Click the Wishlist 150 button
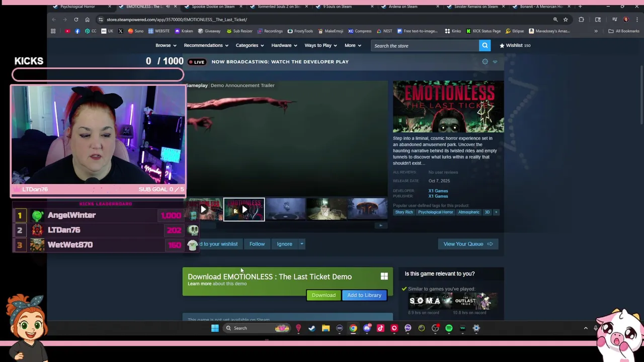 tap(515, 45)
